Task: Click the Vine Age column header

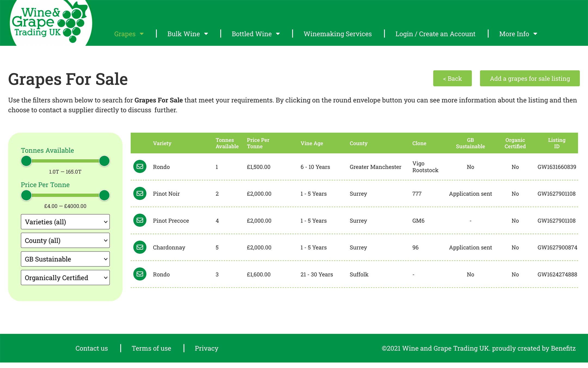Action: click(312, 143)
